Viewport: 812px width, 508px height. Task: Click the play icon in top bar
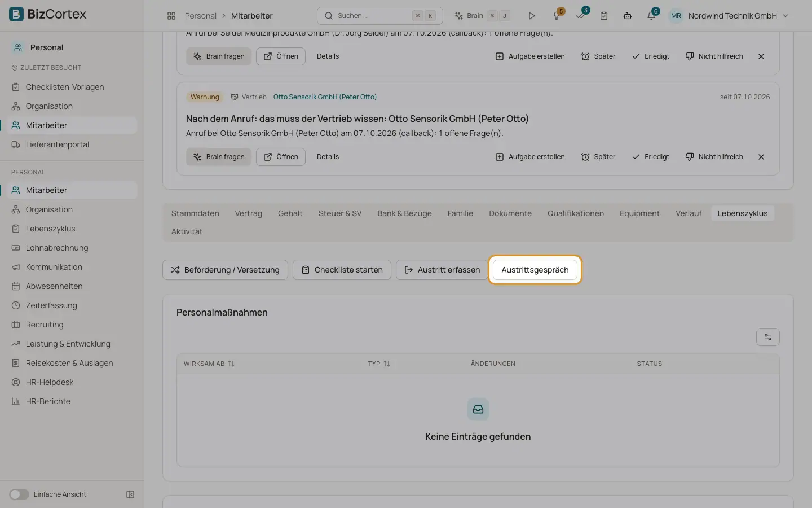click(531, 16)
